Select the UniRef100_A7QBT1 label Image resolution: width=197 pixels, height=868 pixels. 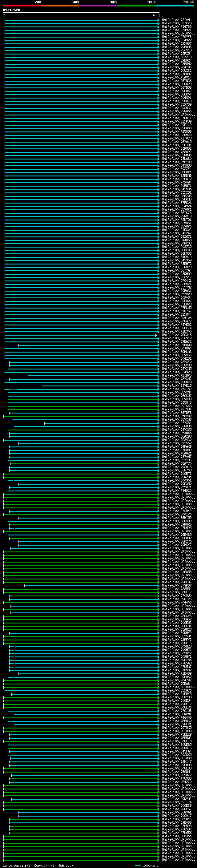tap(177, 118)
